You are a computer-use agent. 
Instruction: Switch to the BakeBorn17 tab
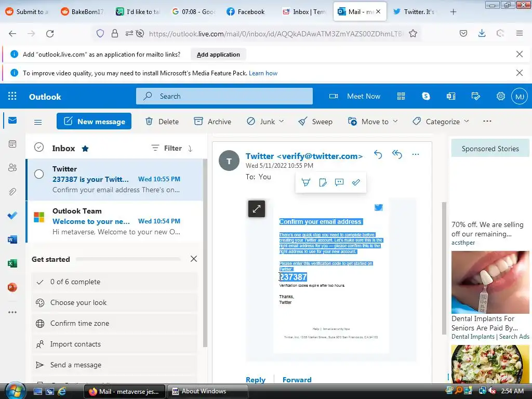[82, 11]
